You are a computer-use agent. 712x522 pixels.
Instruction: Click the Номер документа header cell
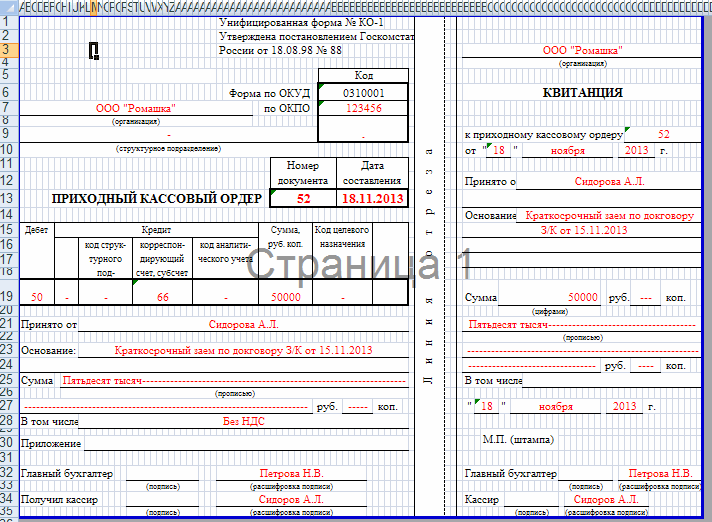coord(303,173)
